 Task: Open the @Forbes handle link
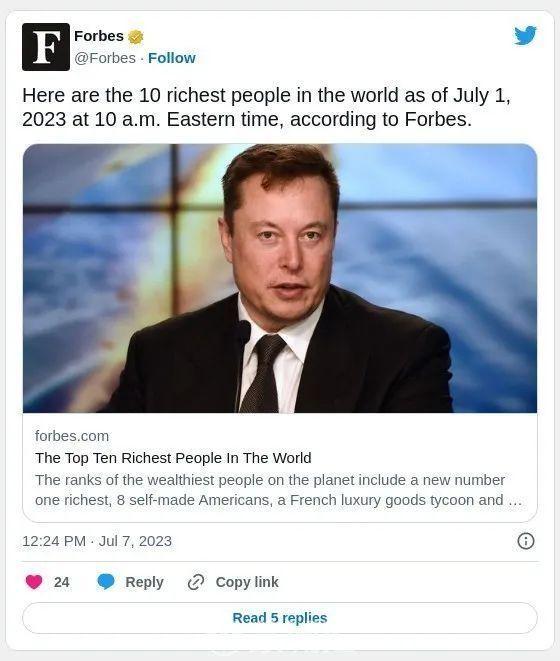[x=105, y=58]
